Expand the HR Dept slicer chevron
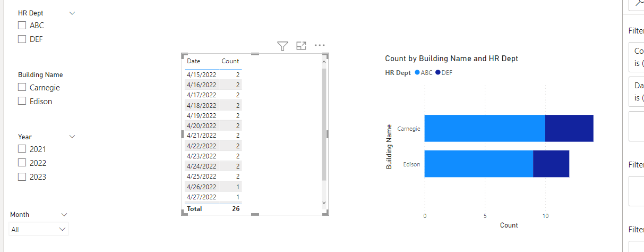644x252 pixels. click(x=72, y=13)
